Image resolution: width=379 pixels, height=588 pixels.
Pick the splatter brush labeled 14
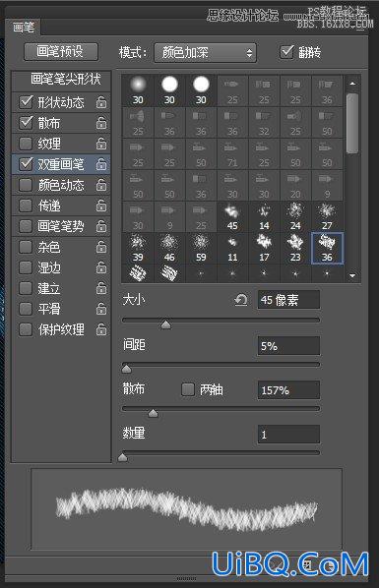point(264,216)
